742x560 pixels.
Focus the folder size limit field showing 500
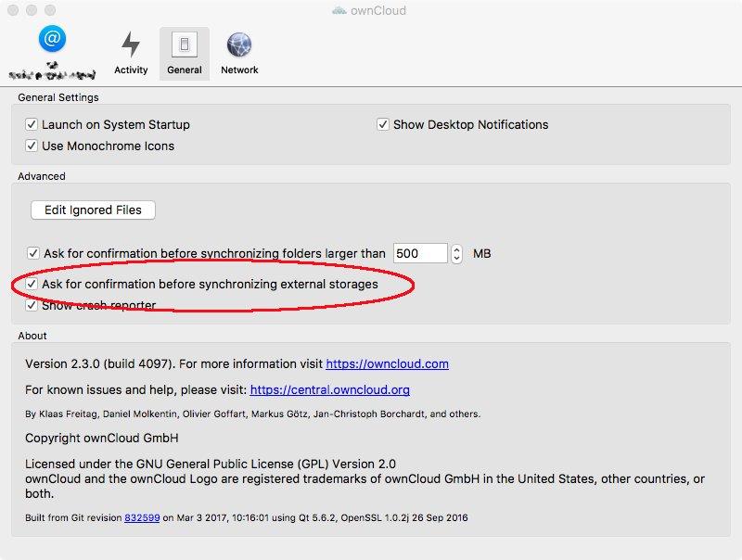[x=420, y=253]
